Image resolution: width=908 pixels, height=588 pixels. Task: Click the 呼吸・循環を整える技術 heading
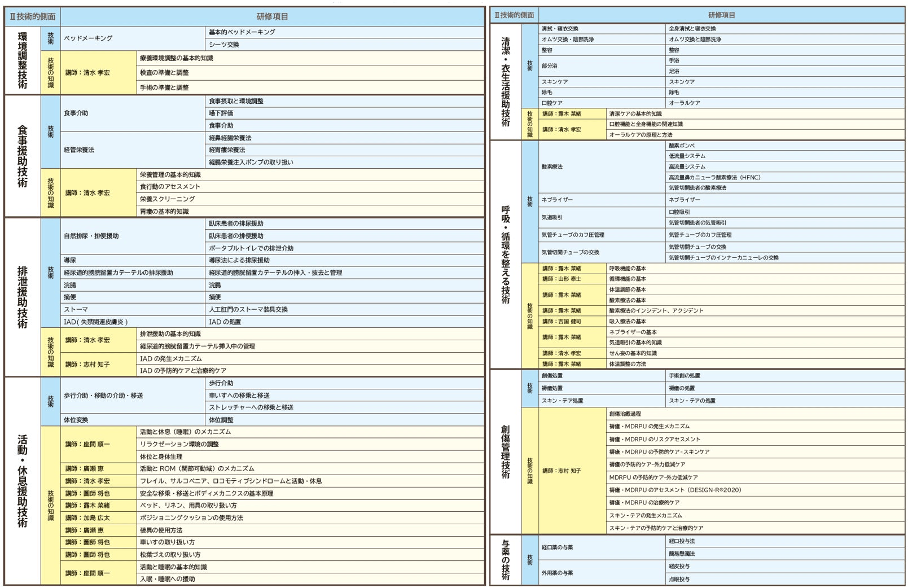click(x=506, y=254)
